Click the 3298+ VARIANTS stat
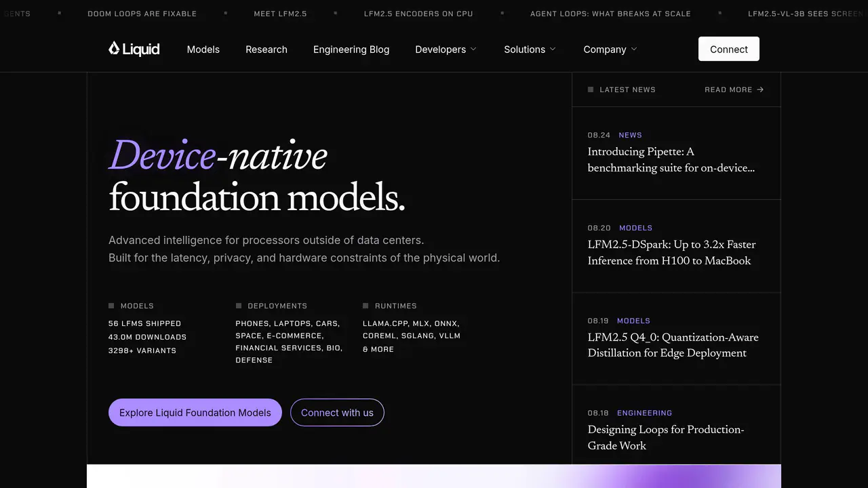Screen dimensions: 868x488 tap(142, 350)
